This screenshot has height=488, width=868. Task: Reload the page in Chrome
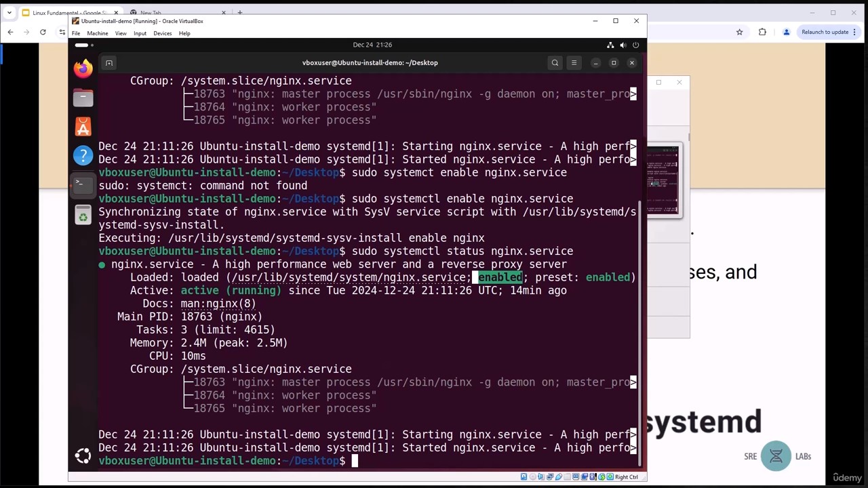click(43, 32)
